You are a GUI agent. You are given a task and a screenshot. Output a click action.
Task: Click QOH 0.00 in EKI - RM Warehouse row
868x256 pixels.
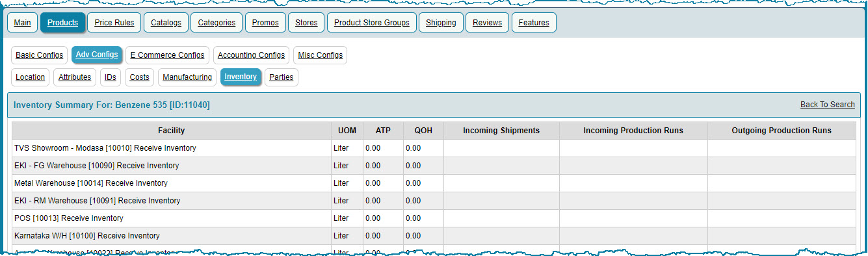tap(413, 201)
